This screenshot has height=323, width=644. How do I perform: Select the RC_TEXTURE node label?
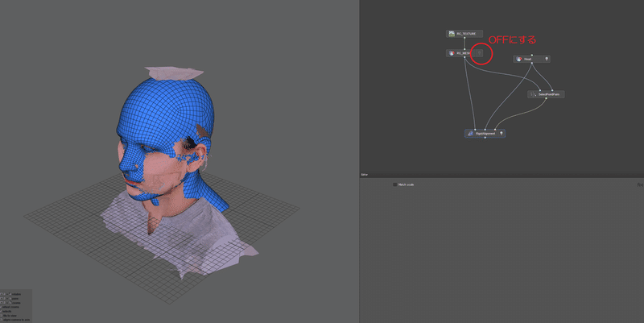click(466, 34)
